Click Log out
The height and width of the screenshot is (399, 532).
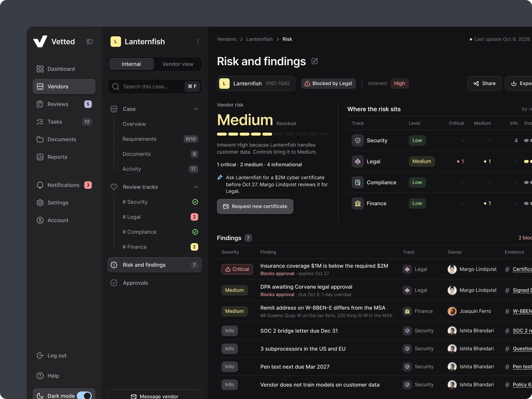[x=64, y=355]
